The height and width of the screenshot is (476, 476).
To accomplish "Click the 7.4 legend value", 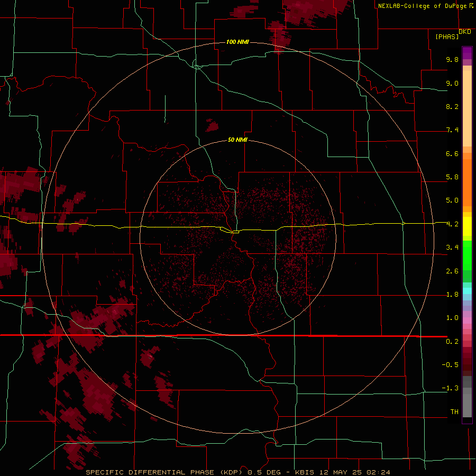I will click(452, 130).
